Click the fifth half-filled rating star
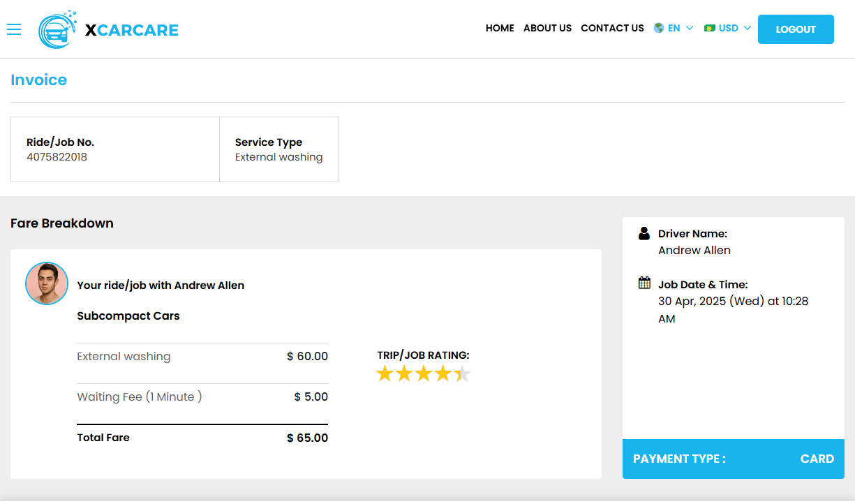The width and height of the screenshot is (855, 504). [462, 374]
